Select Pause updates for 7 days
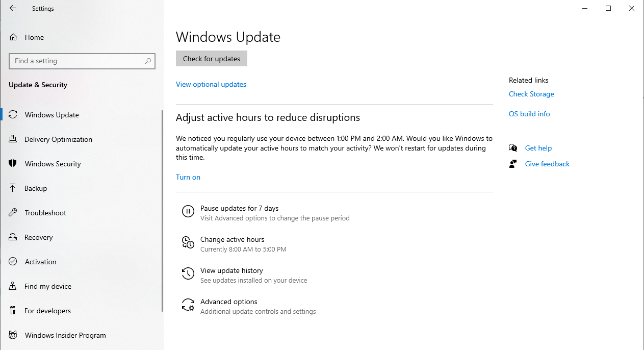 [239, 208]
